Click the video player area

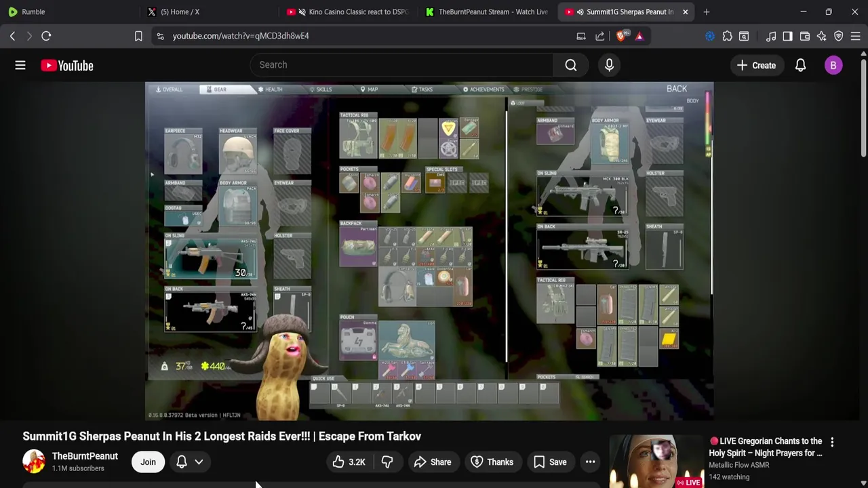tap(429, 251)
